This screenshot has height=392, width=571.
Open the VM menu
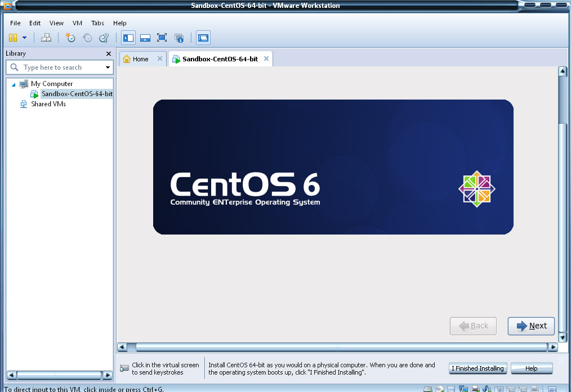[77, 23]
